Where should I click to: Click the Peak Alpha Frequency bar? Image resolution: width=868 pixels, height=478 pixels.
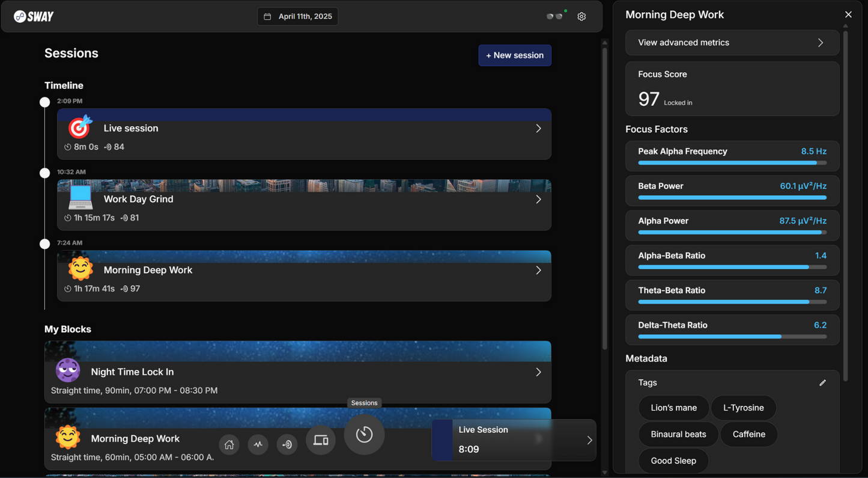(x=732, y=162)
